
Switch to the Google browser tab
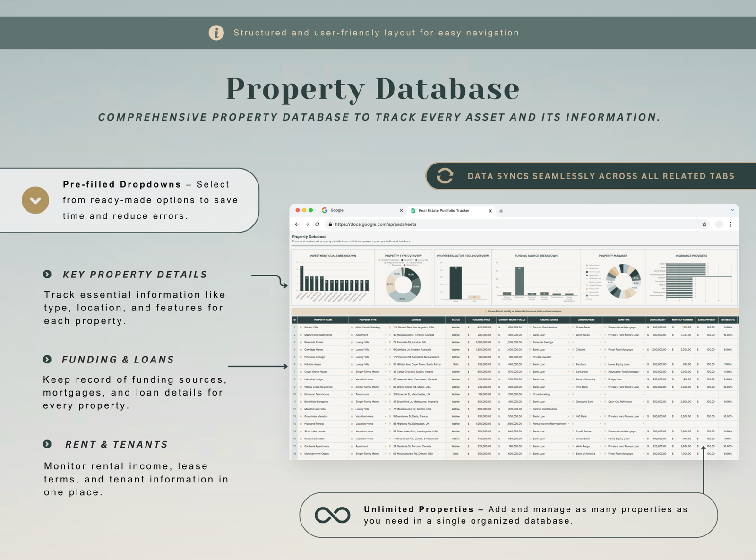tap(361, 210)
